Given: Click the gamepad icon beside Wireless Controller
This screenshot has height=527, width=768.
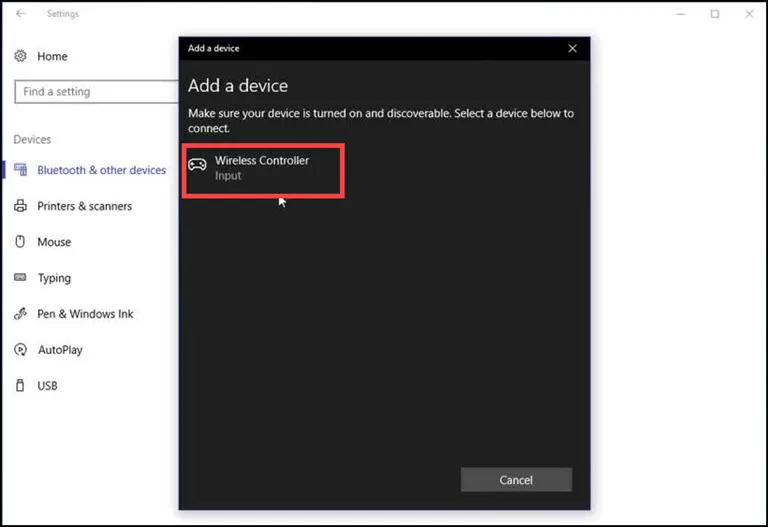Looking at the screenshot, I should pos(198,165).
